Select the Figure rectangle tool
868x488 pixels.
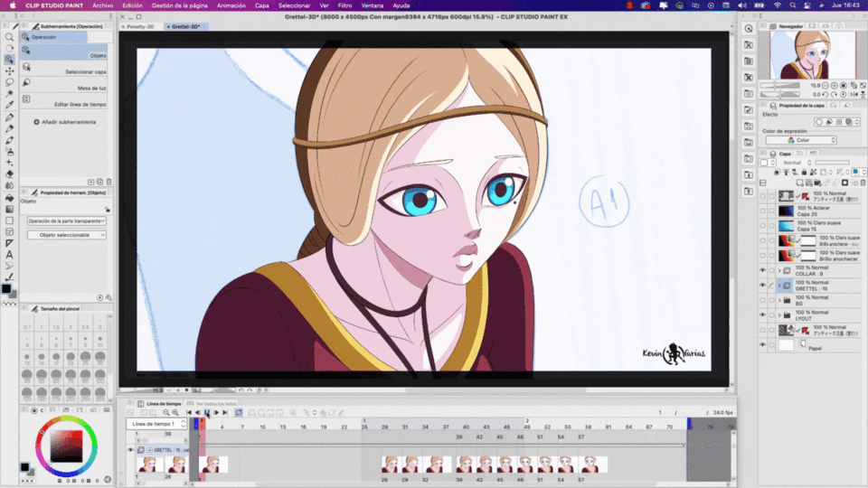tap(9, 221)
